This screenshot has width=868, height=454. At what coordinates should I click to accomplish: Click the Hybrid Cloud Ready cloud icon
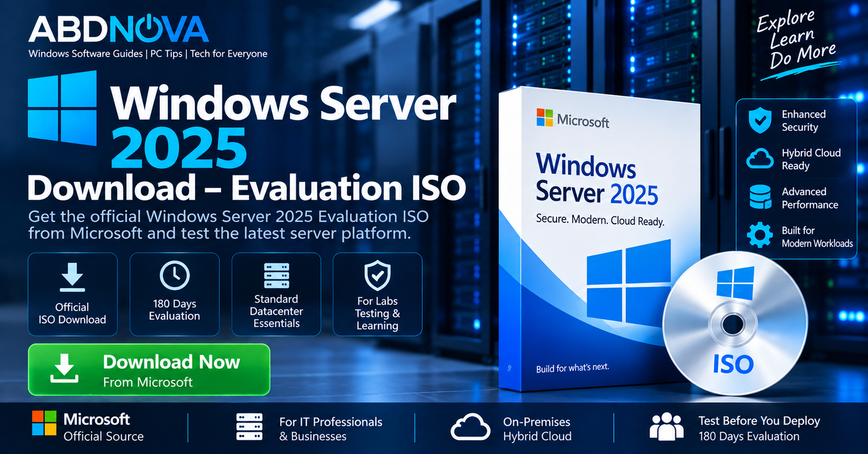coord(760,159)
